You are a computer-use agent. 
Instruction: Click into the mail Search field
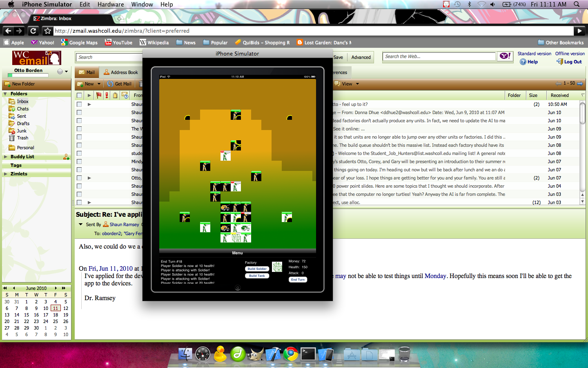[x=109, y=57]
